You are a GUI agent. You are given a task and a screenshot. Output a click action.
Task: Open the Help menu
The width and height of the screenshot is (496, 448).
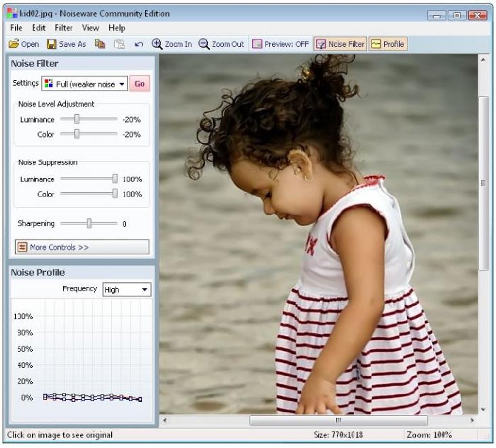[117, 28]
